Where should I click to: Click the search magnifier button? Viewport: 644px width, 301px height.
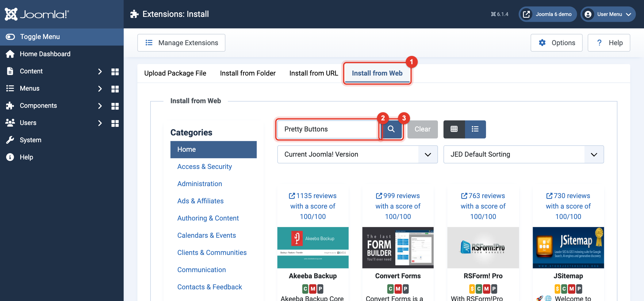click(x=391, y=129)
